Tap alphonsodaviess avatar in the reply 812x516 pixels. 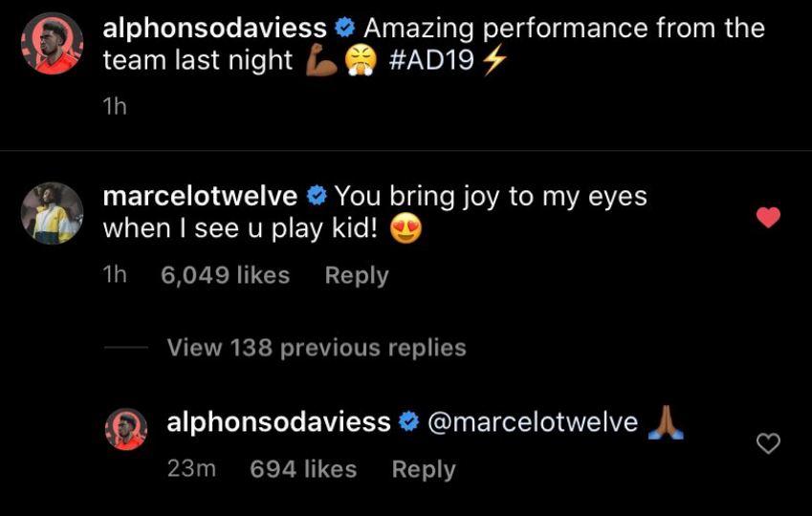pyautogui.click(x=126, y=429)
